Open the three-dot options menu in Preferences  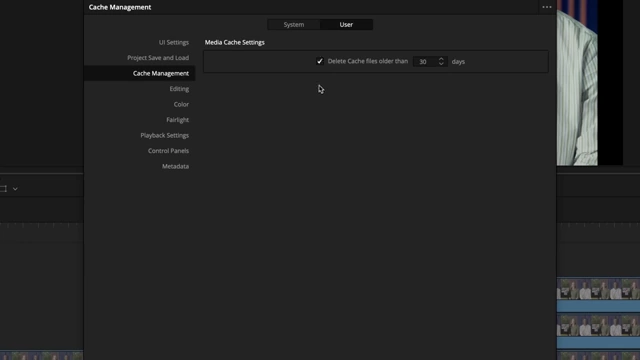[x=547, y=7]
